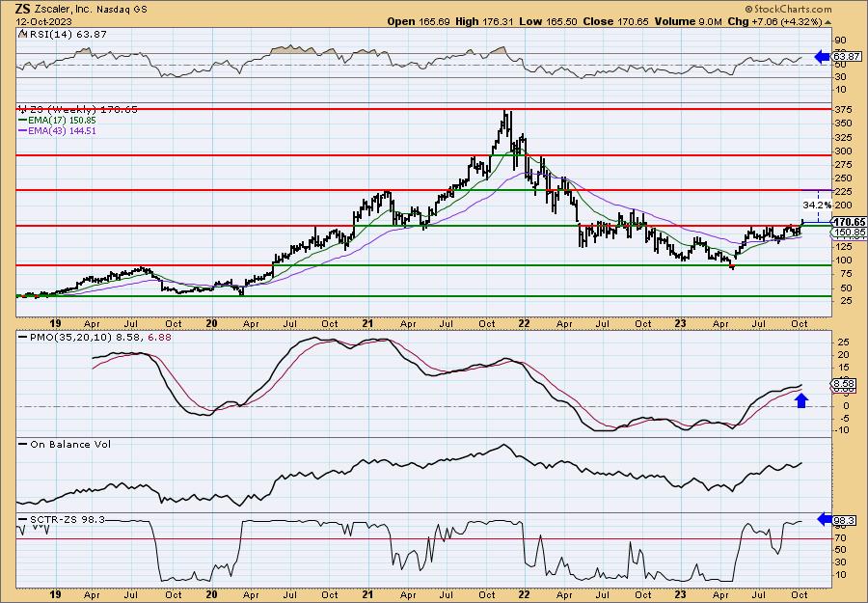The height and width of the screenshot is (603, 868).
Task: Click the Close 170.65 header value
Action: [615, 21]
